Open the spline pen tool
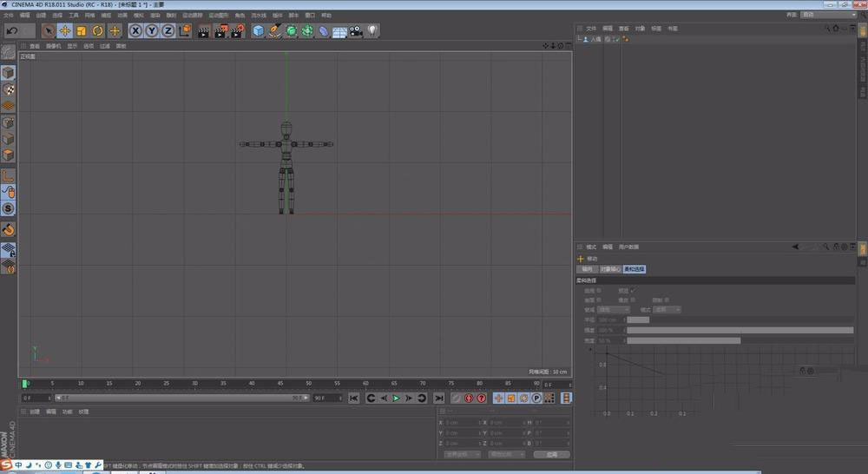 tap(274, 31)
